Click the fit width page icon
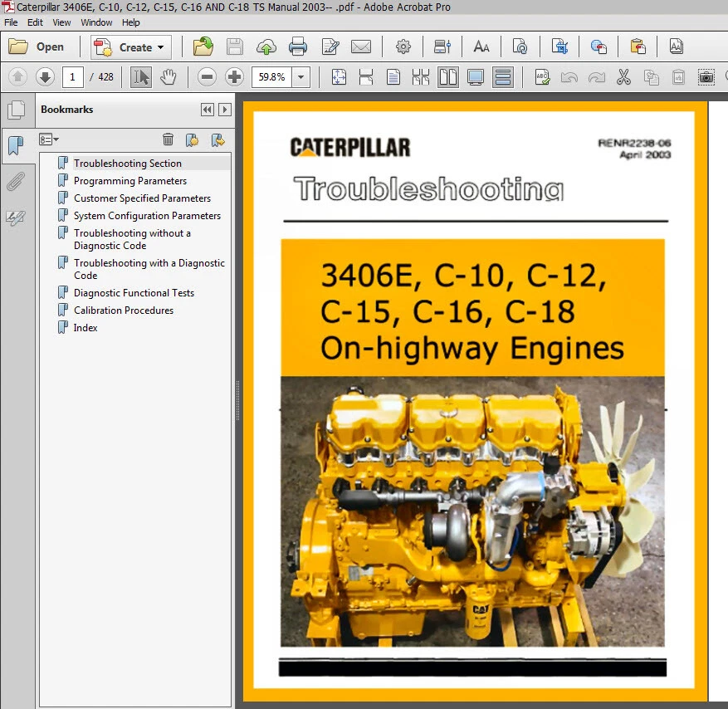 click(x=366, y=77)
